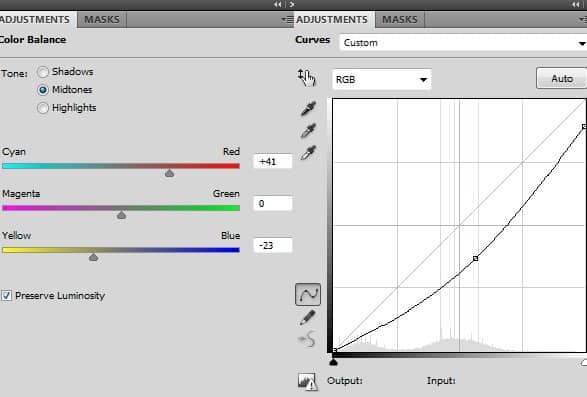This screenshot has width=587, height=397.
Task: Open the RGB channel dropdown
Action: point(381,79)
